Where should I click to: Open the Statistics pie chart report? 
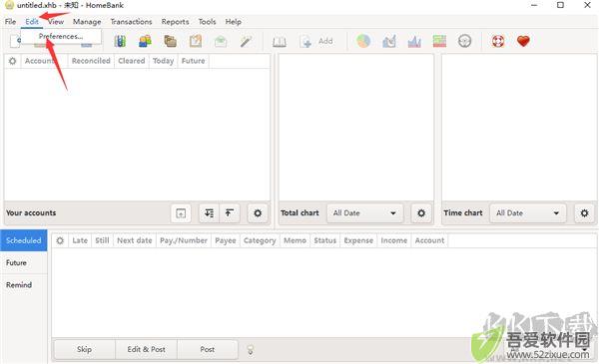click(x=363, y=41)
